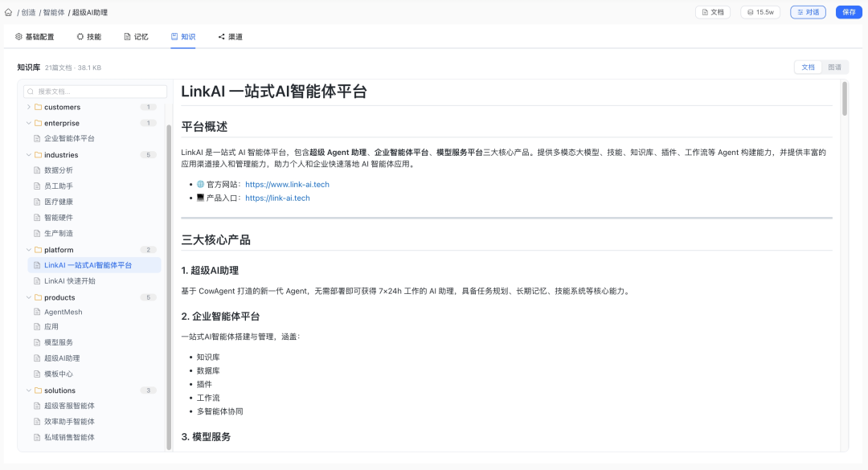Click the industries folder icon

pos(39,155)
